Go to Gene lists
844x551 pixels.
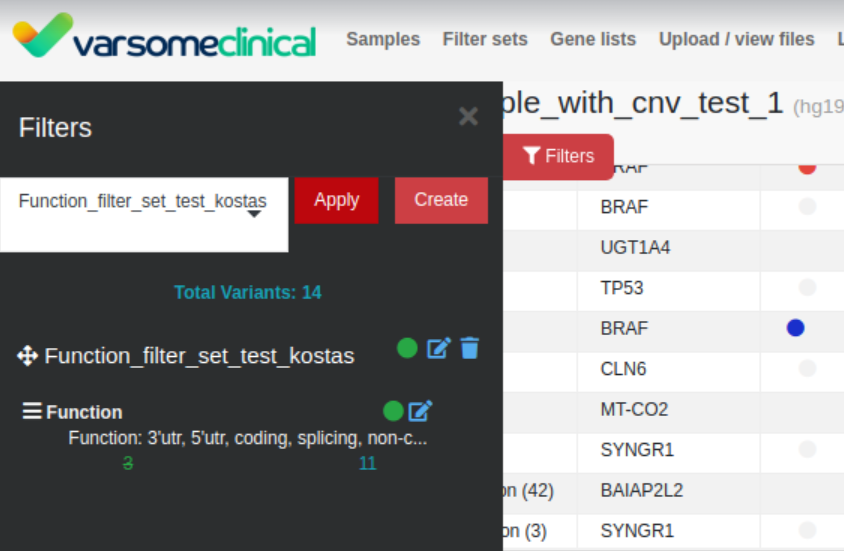coord(593,39)
